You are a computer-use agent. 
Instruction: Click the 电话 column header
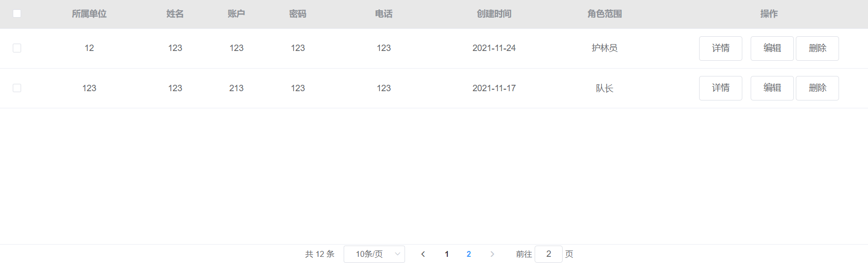[383, 14]
